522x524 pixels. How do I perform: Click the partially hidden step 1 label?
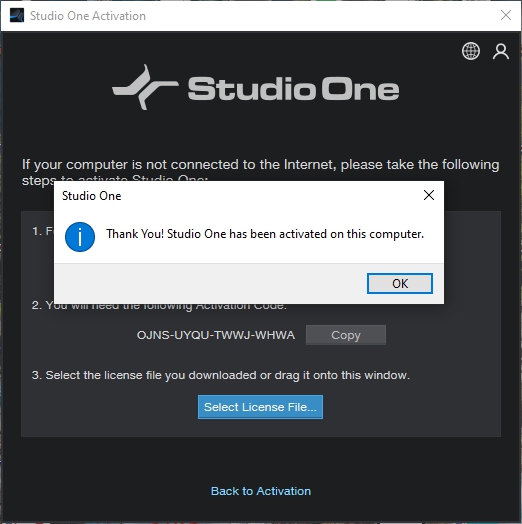click(43, 231)
